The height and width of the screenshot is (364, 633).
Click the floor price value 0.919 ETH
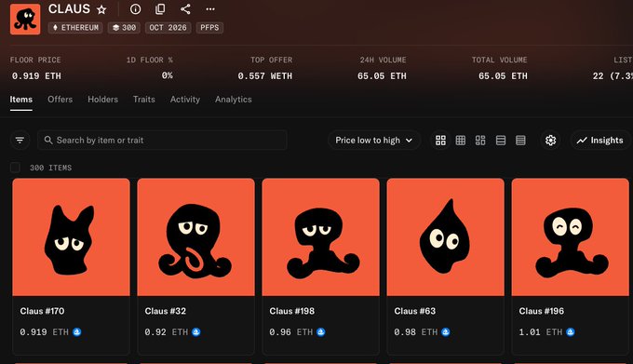36,75
